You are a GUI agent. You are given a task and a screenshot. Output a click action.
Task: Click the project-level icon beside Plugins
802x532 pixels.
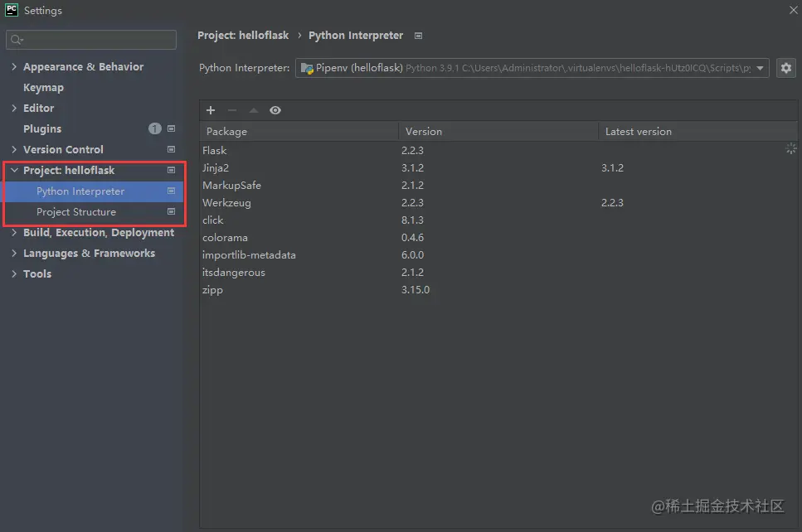[172, 128]
